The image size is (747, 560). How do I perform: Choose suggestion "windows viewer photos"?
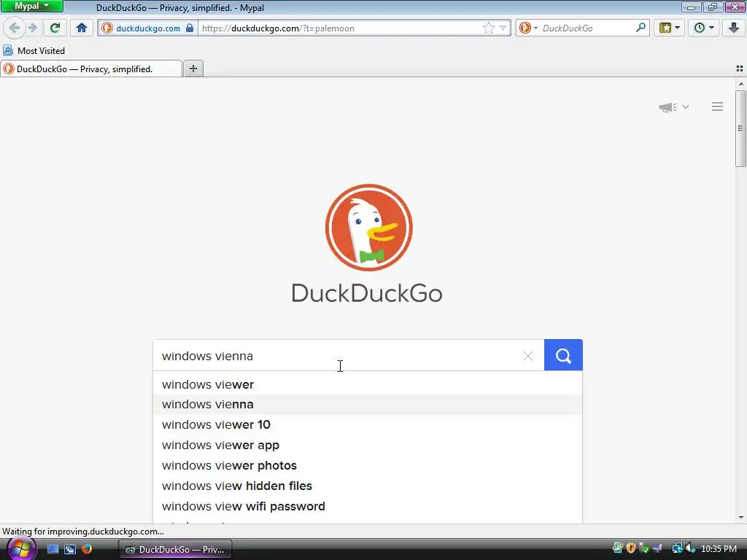[368, 466]
